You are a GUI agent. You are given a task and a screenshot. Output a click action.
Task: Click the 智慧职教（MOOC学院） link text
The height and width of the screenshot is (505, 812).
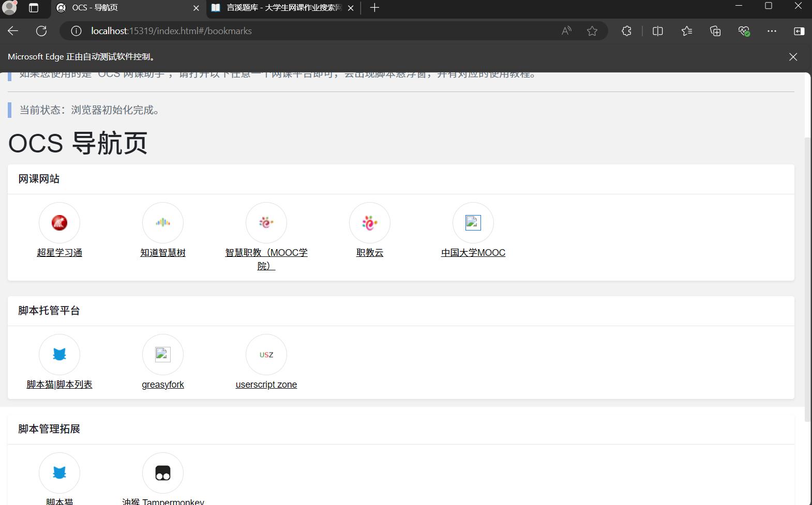[266, 259]
